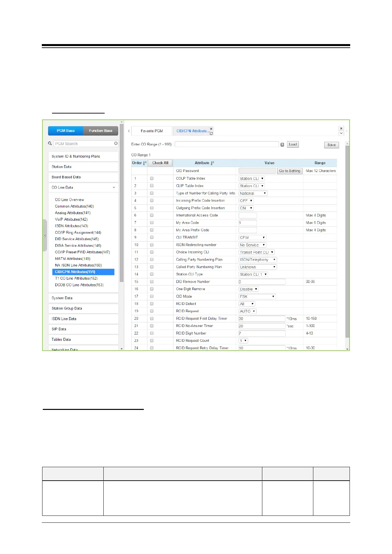Open T1 CO Line Attributes(152)
392x554 pixels.
click(76, 278)
